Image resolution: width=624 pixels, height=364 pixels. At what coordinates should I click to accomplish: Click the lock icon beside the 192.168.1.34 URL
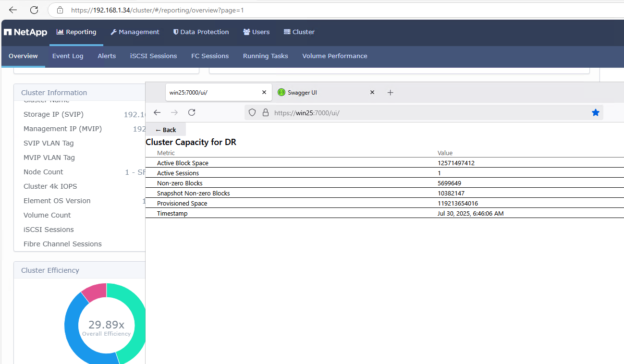60,10
